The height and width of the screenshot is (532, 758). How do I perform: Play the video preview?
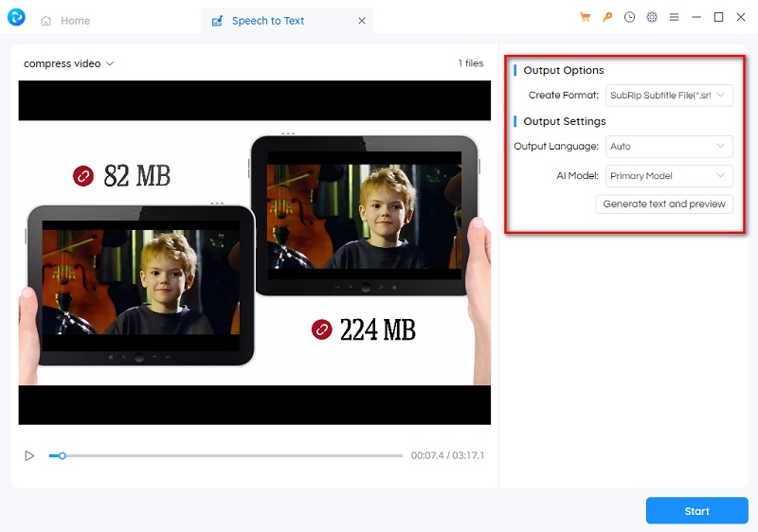tap(29, 455)
